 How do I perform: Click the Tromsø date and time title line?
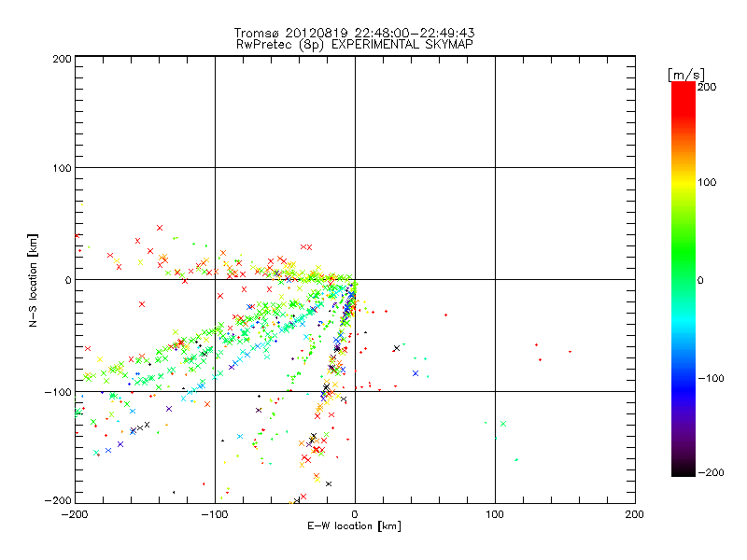[x=354, y=33]
